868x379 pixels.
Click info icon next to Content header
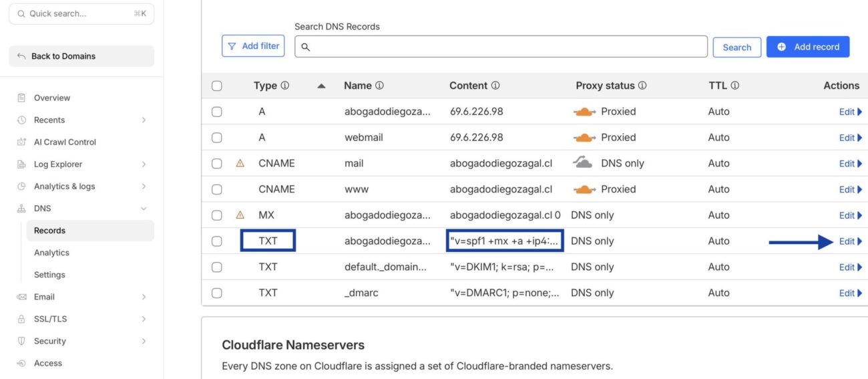495,86
